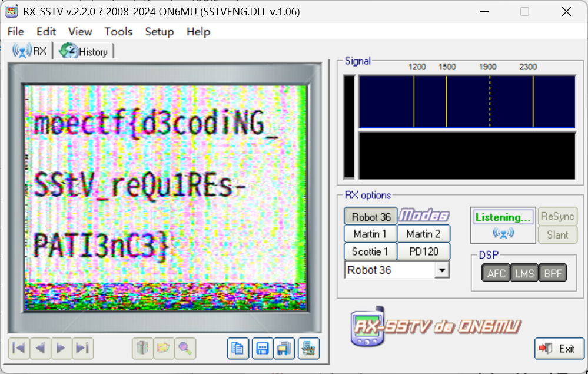
Task: Click the delete picture icon
Action: pos(142,349)
